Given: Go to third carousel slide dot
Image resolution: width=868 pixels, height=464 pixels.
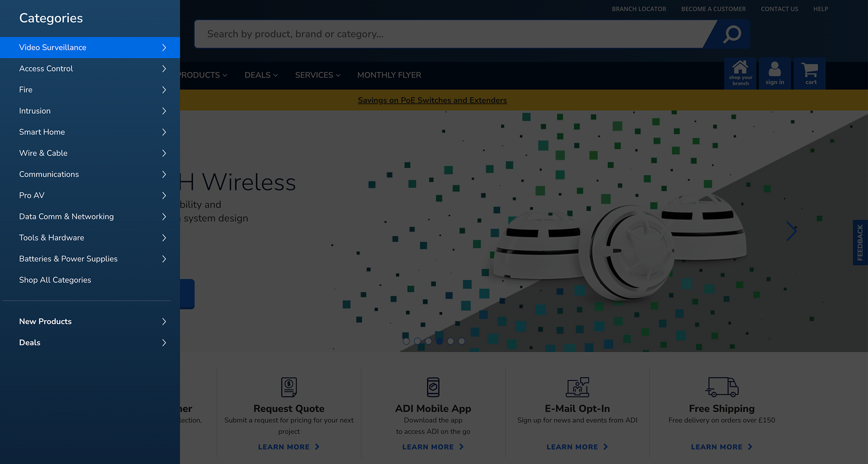Looking at the screenshot, I should 429,341.
